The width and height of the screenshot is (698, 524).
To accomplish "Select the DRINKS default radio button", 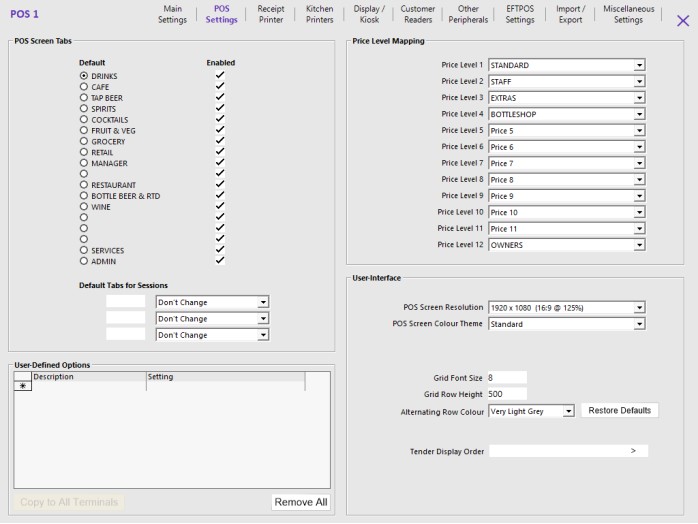I will 84,76.
